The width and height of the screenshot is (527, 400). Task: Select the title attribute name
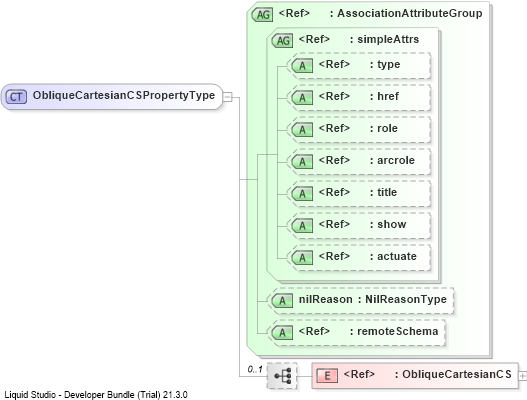387,192
